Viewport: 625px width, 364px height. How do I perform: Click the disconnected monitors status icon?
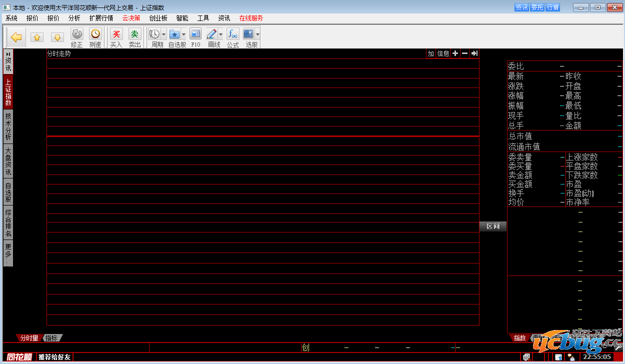tap(526, 357)
